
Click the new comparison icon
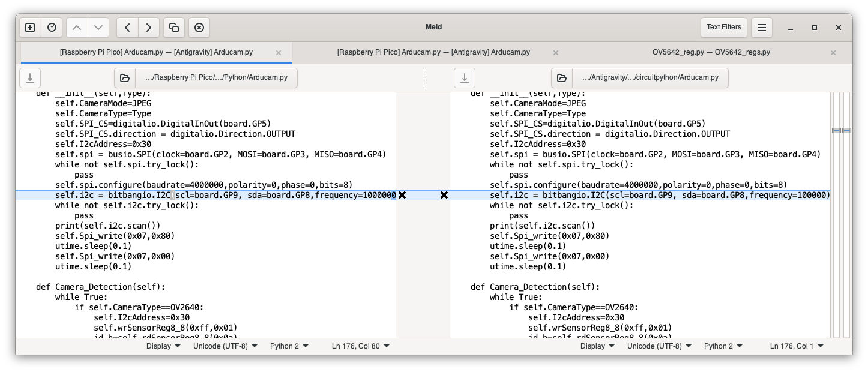[x=30, y=28]
